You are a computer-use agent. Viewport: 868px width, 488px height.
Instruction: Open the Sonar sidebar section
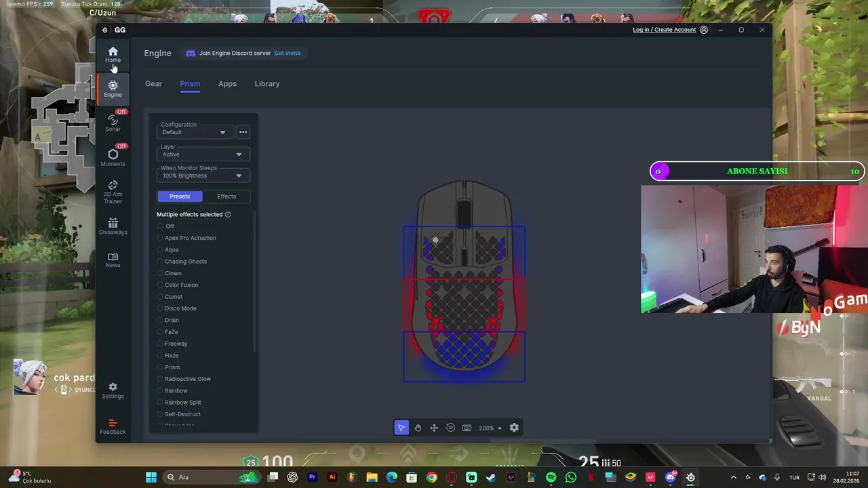click(x=113, y=123)
